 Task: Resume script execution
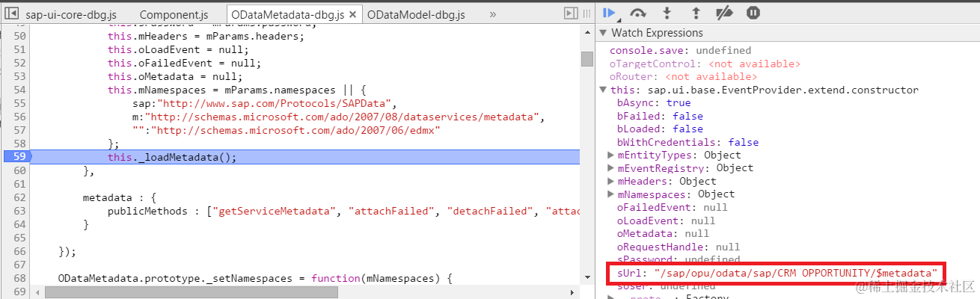click(x=610, y=13)
